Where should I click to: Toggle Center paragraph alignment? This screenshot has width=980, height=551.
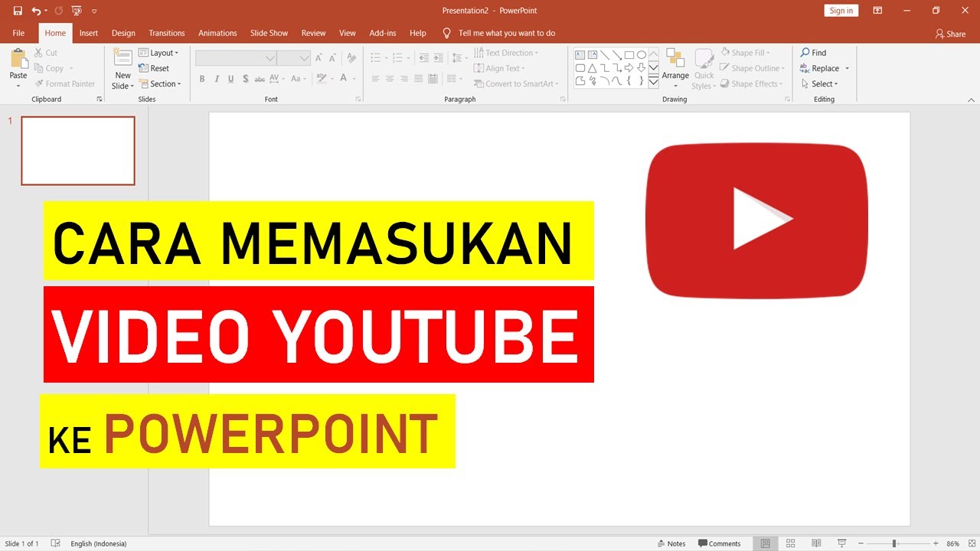[390, 79]
